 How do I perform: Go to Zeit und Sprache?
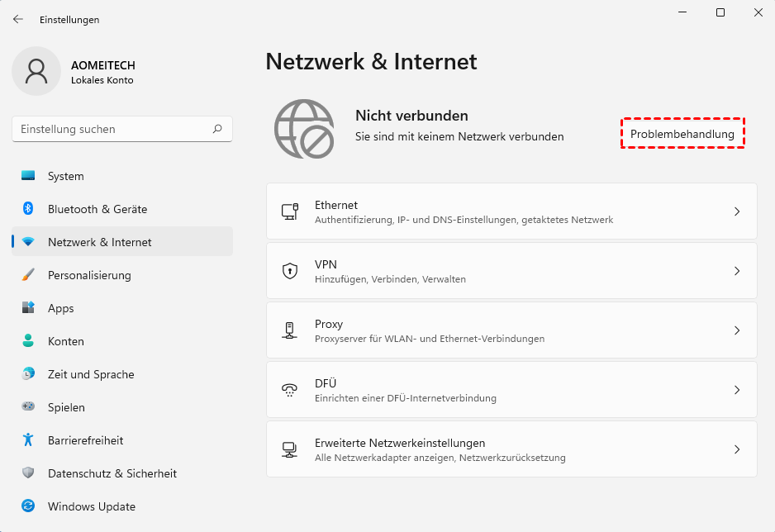click(91, 374)
